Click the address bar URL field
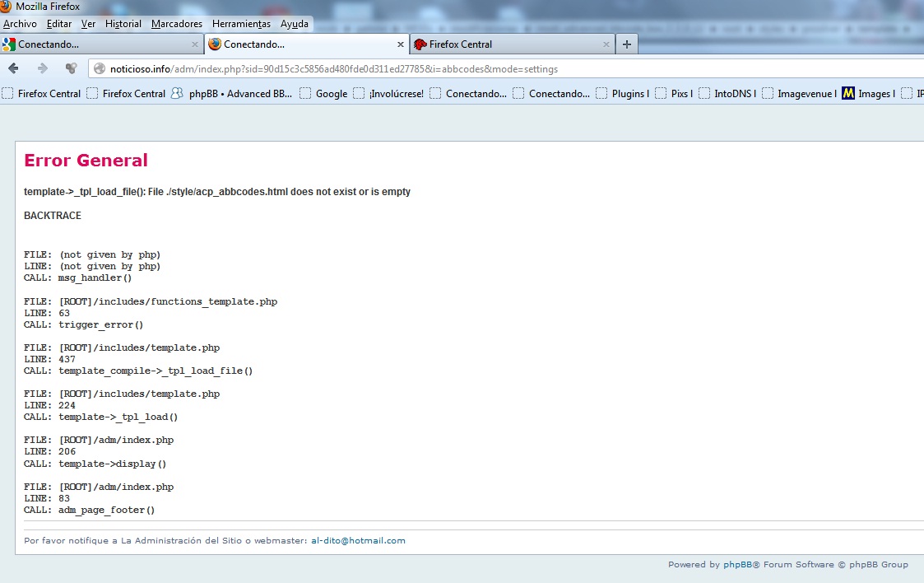Screen dimensions: 924x583 (507, 69)
